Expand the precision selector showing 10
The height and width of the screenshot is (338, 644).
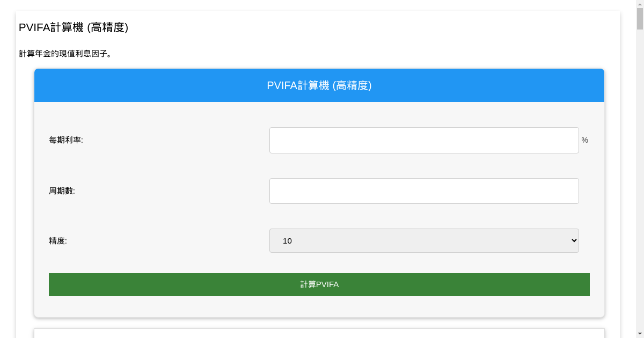coord(424,240)
